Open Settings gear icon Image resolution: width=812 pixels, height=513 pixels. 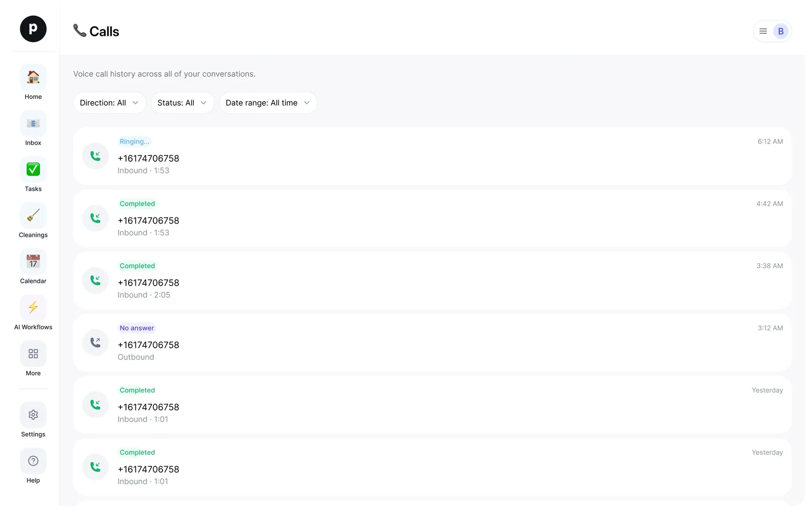click(33, 415)
